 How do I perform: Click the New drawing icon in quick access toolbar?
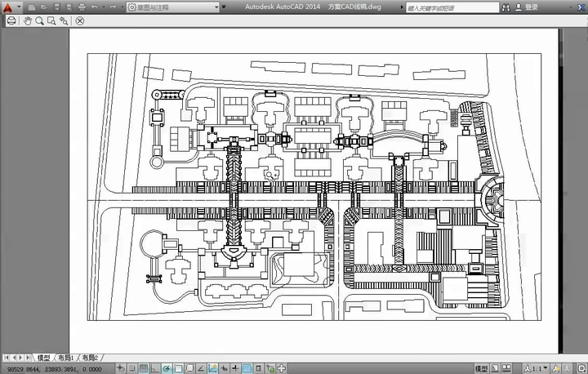(x=32, y=7)
